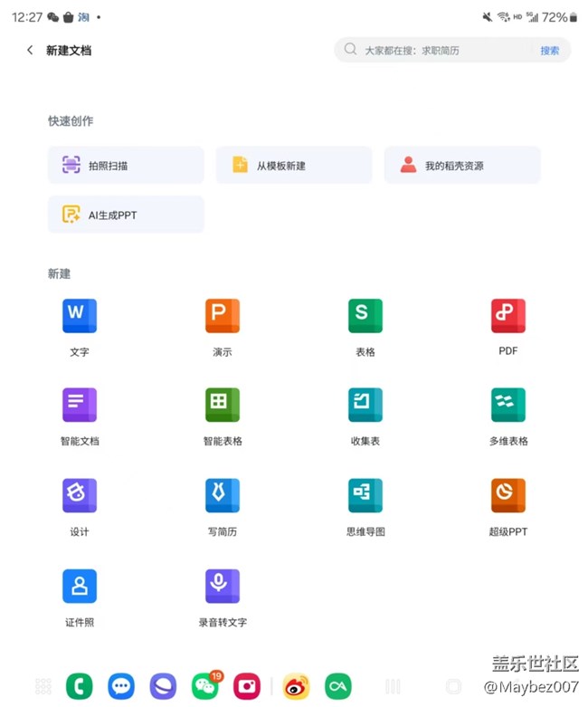Click the 新建文档 page title
588x707 pixels.
pos(69,51)
